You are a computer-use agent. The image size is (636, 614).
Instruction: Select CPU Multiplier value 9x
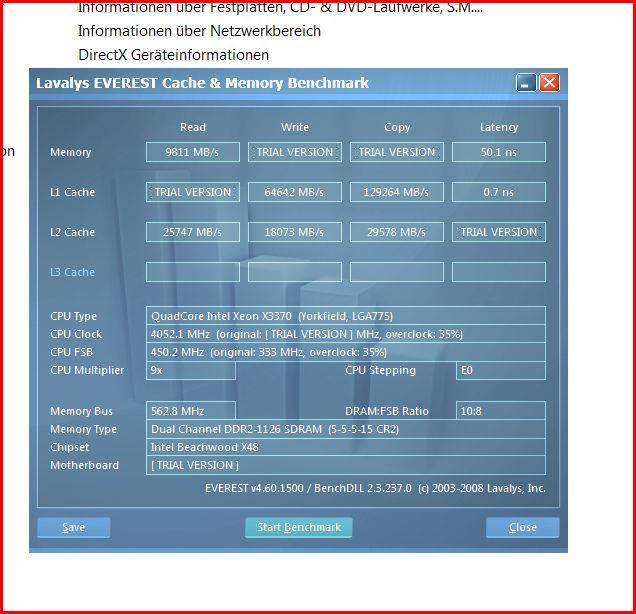pos(191,370)
